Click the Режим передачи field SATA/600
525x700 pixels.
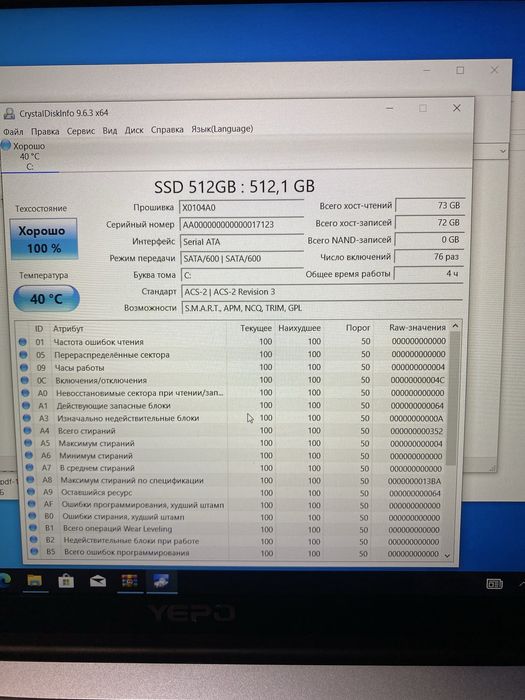242,258
